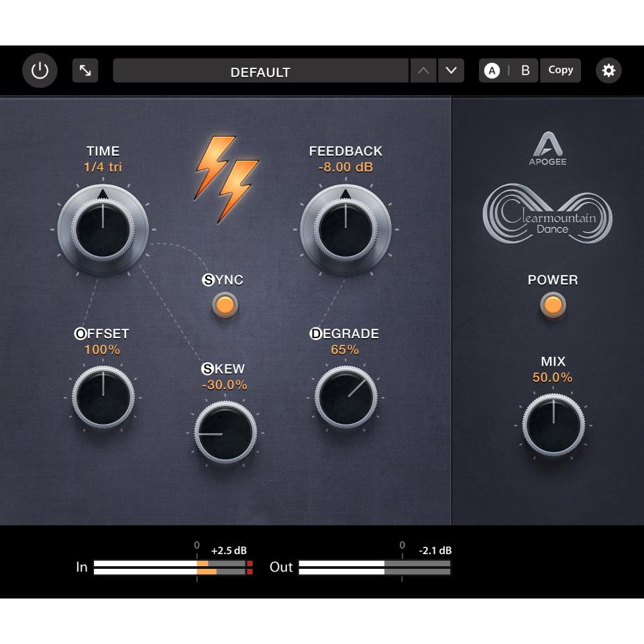This screenshot has height=644, width=644.
Task: Click the Degrade knob
Action: tap(345, 398)
